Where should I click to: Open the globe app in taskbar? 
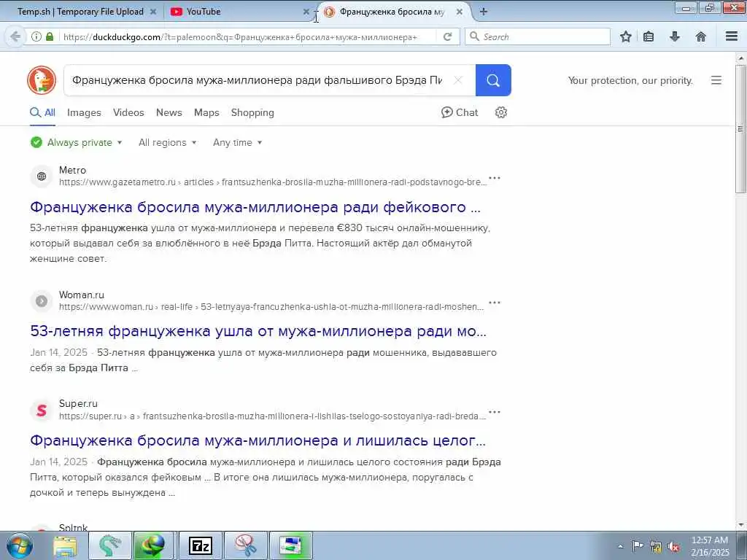tap(155, 545)
